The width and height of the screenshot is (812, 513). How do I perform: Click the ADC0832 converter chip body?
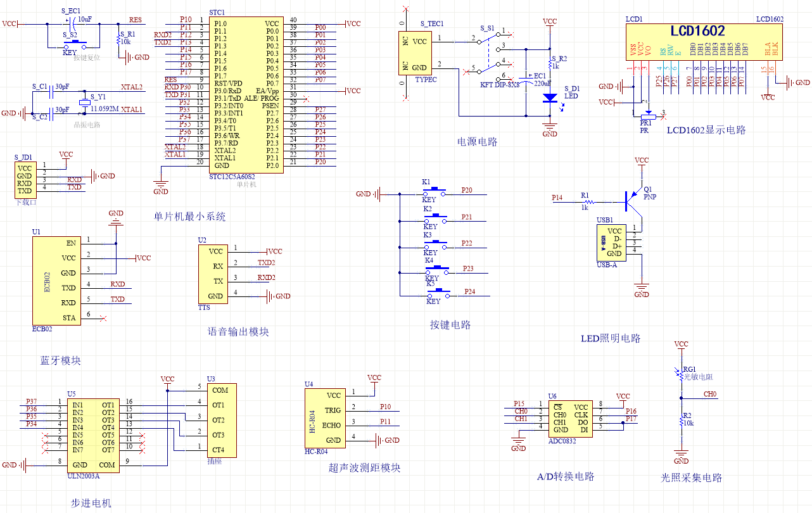tap(571, 419)
